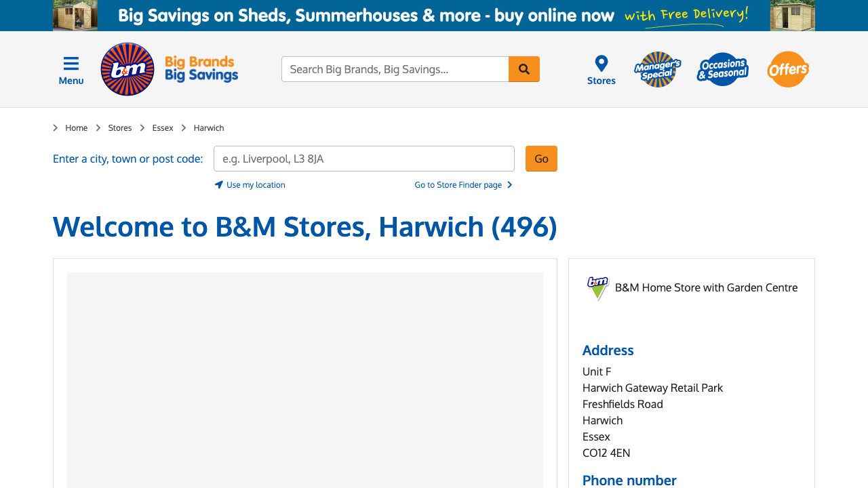Viewport: 868px width, 488px height.
Task: Click the B&M logo
Action: click(x=127, y=69)
